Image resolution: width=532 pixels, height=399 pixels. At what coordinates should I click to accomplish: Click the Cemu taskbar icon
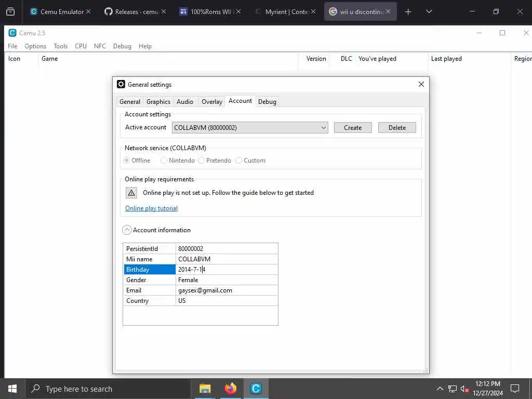point(256,389)
